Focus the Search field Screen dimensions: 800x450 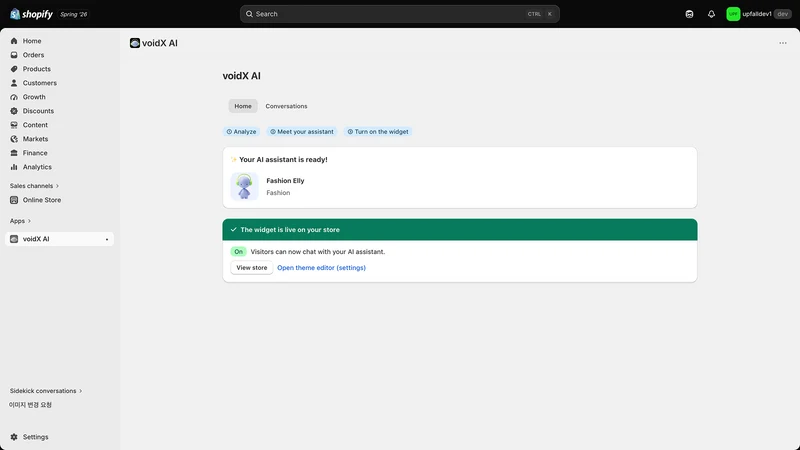[x=399, y=14]
